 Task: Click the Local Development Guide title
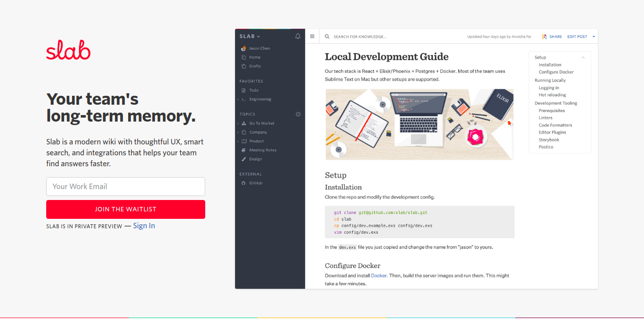pyautogui.click(x=387, y=57)
